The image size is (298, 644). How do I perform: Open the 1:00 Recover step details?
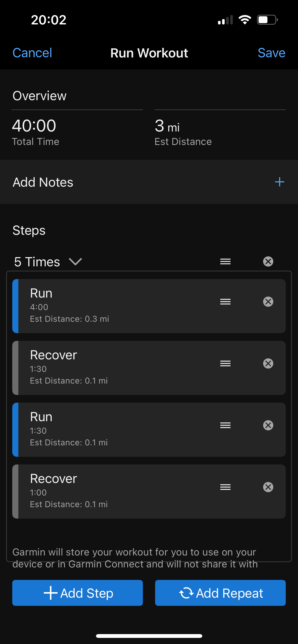point(102,491)
